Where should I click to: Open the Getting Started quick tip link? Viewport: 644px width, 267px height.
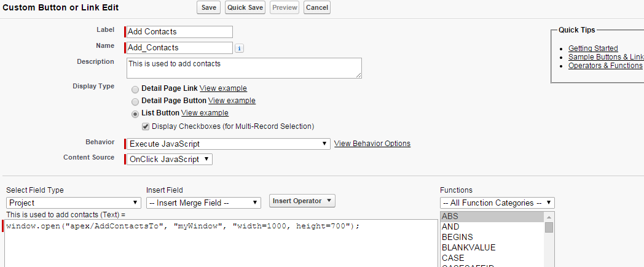(x=593, y=48)
